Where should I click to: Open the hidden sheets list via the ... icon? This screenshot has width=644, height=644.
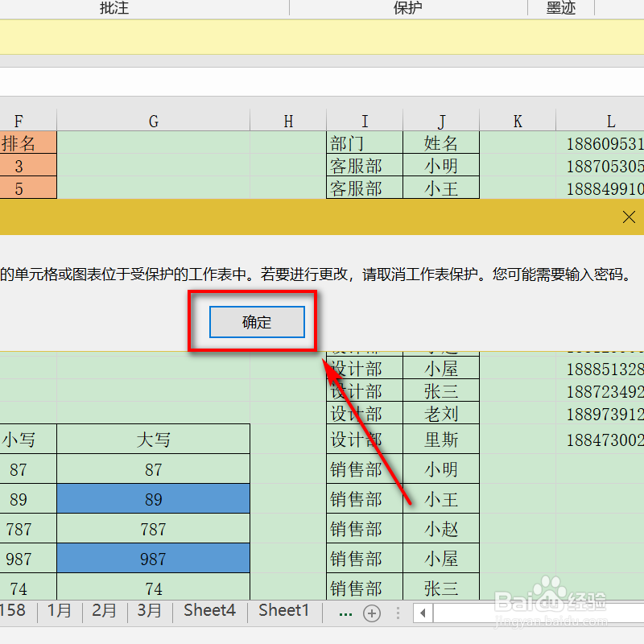[345, 613]
